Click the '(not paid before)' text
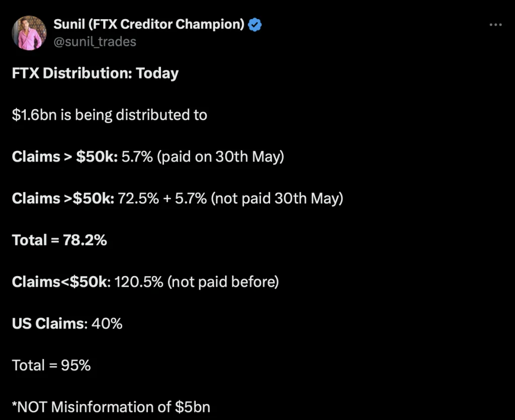Viewport: 515px width, 420px height. pos(223,282)
